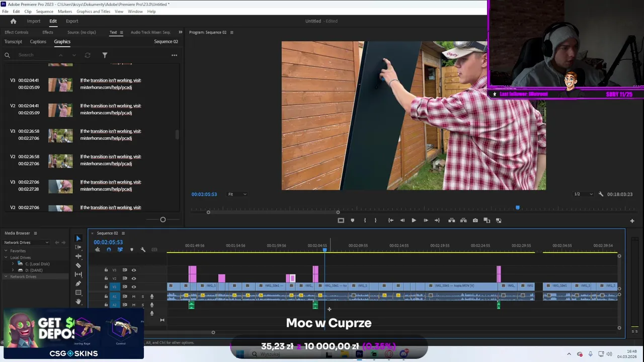Add a marker in the timeline header
The image size is (644, 362).
(x=132, y=249)
